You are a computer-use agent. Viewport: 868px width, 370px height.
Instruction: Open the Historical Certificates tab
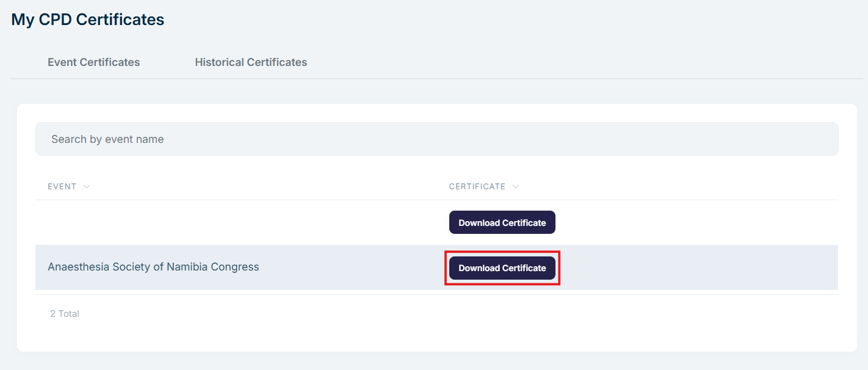[251, 62]
